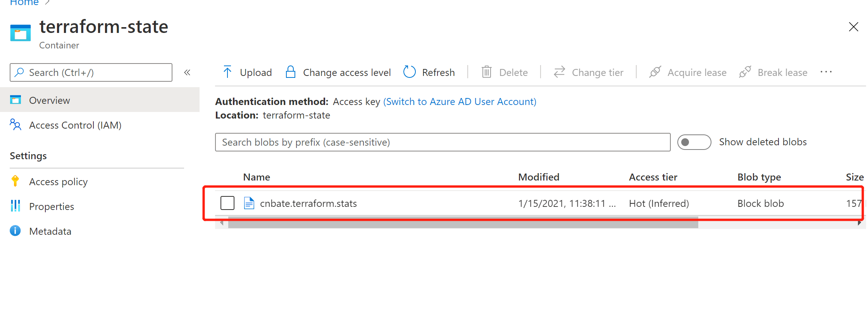Click the Access Control people icon
The image size is (868, 325).
(x=15, y=125)
